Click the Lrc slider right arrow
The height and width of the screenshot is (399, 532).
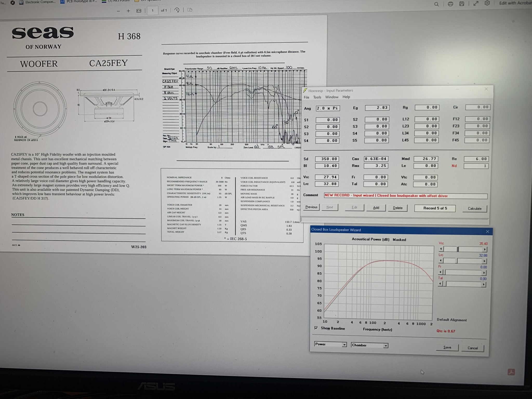tap(484, 261)
